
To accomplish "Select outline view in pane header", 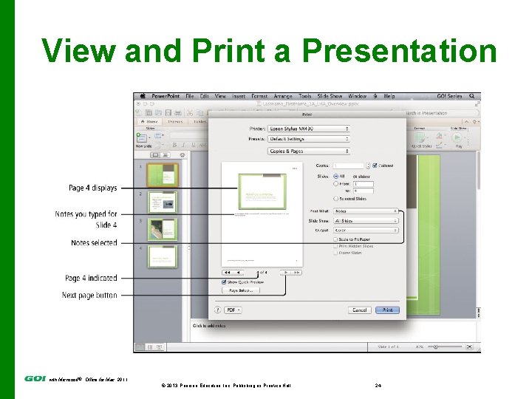I will coord(166,155).
